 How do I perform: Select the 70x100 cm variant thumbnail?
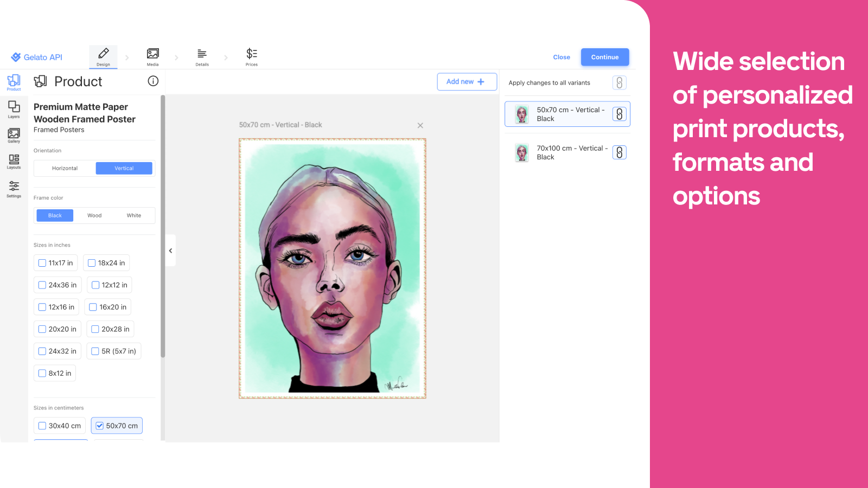click(x=522, y=152)
